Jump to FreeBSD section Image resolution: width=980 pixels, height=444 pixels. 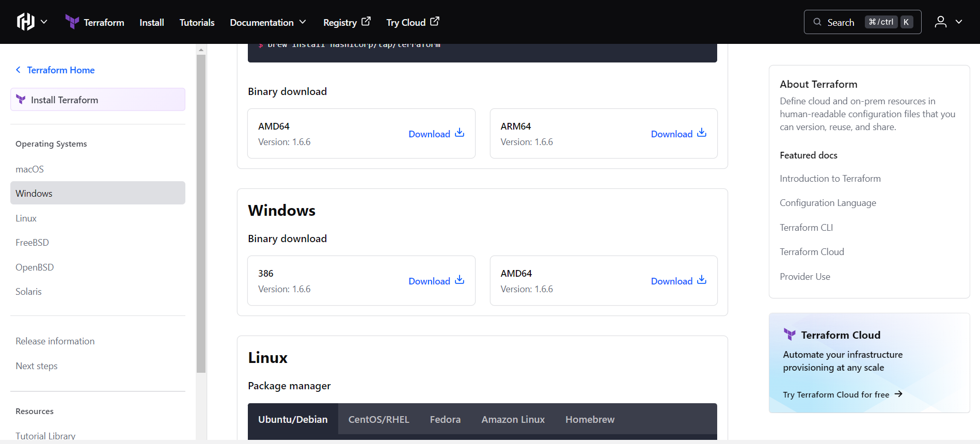(x=32, y=242)
